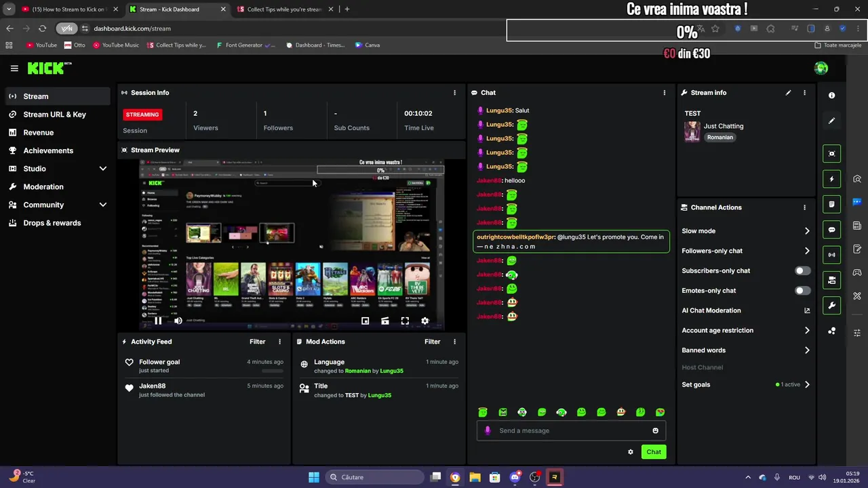Image resolution: width=868 pixels, height=488 pixels.
Task: Toggle the lightning activity feed widget icon
Action: click(x=832, y=179)
